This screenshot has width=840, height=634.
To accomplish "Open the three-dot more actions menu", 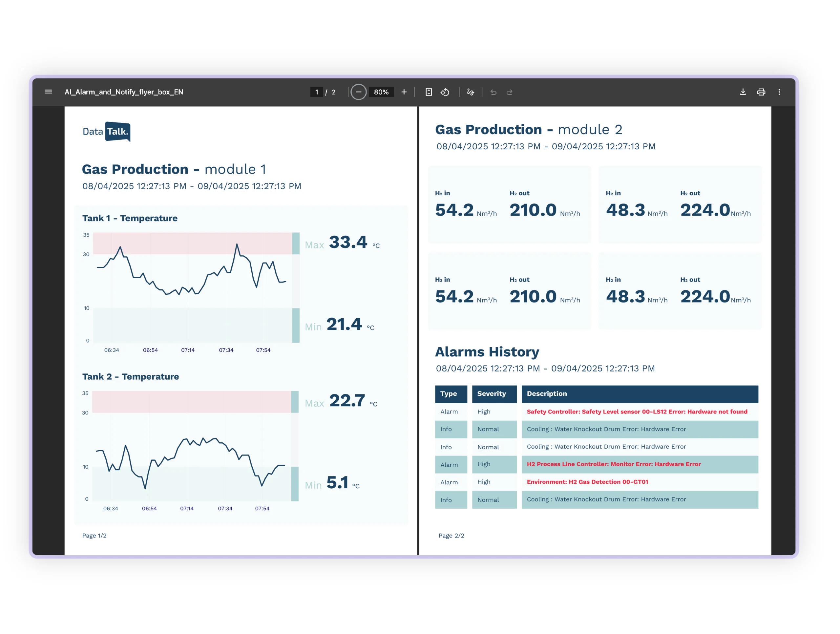I will pyautogui.click(x=779, y=92).
